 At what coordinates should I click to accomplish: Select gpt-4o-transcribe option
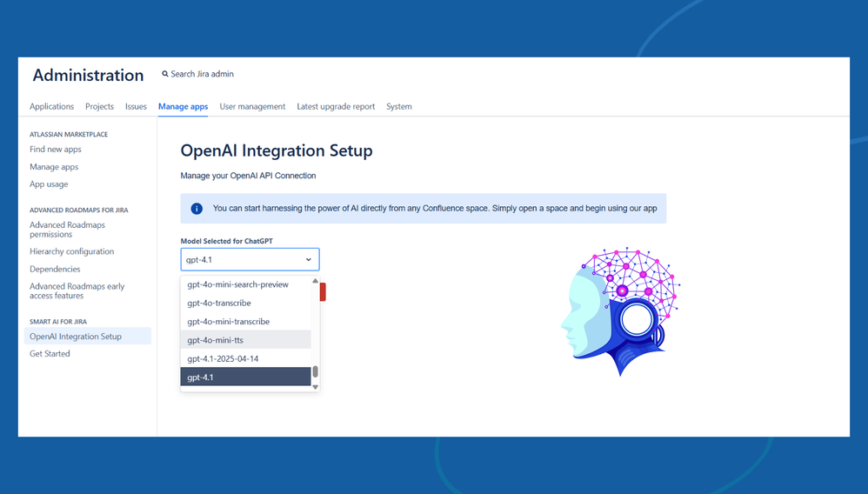coord(246,303)
